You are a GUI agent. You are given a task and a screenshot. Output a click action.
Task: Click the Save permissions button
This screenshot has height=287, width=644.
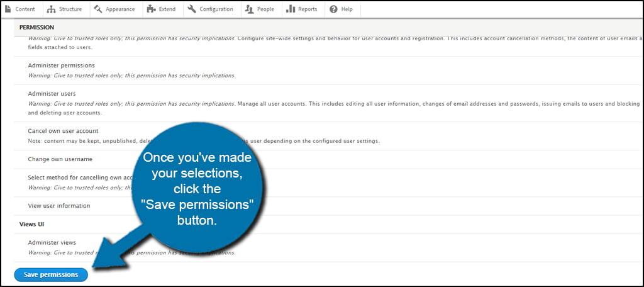(x=51, y=274)
